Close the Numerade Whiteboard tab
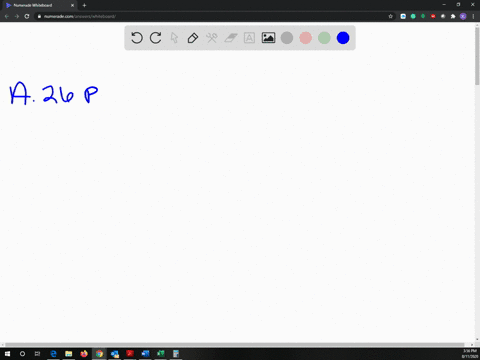 coord(72,5)
